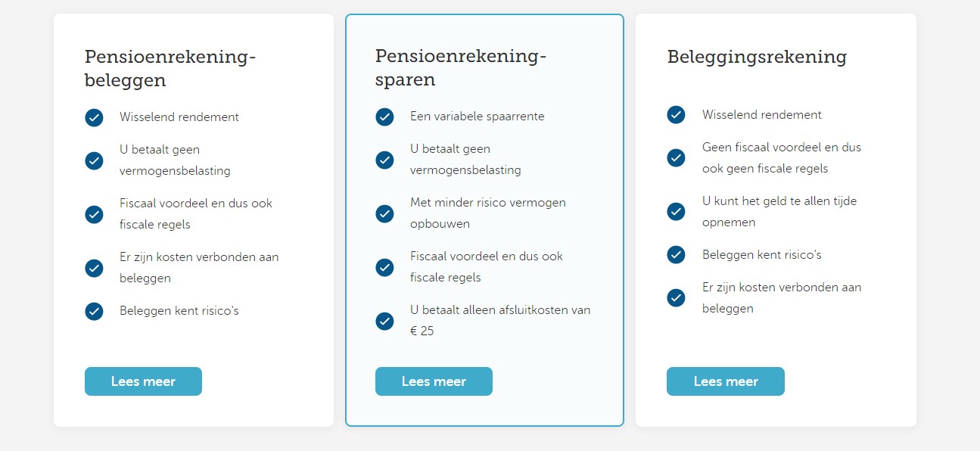Screen dimensions: 980x451
Task: Click checkmark by 'U betaalt geen vermogensbelasting' in Pensioenrekening-beleggen
Action: pos(94,160)
